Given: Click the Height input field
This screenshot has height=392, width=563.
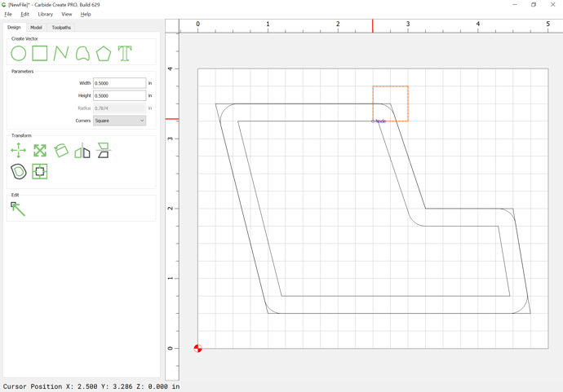Looking at the screenshot, I should click(x=119, y=95).
